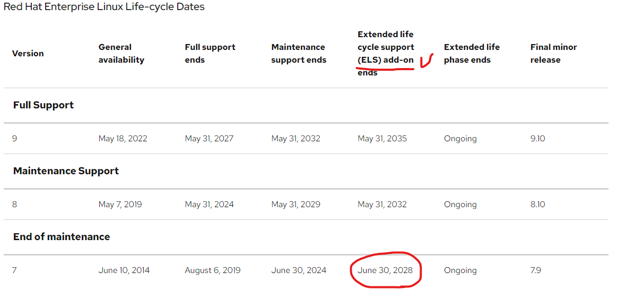Click Maintenance support ends column header
Screen dimensions: 644x289
[x=299, y=54]
